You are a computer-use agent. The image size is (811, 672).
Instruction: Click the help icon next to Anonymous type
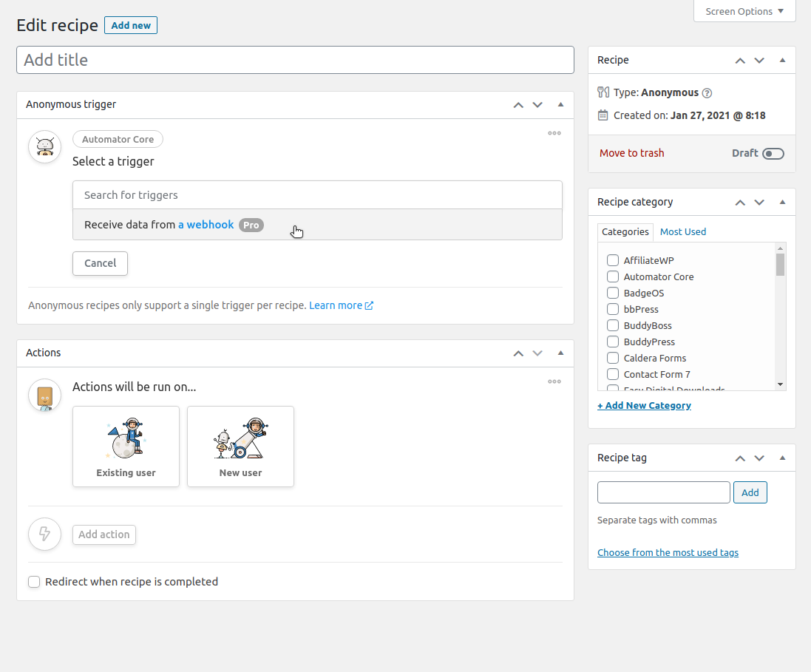click(x=707, y=93)
